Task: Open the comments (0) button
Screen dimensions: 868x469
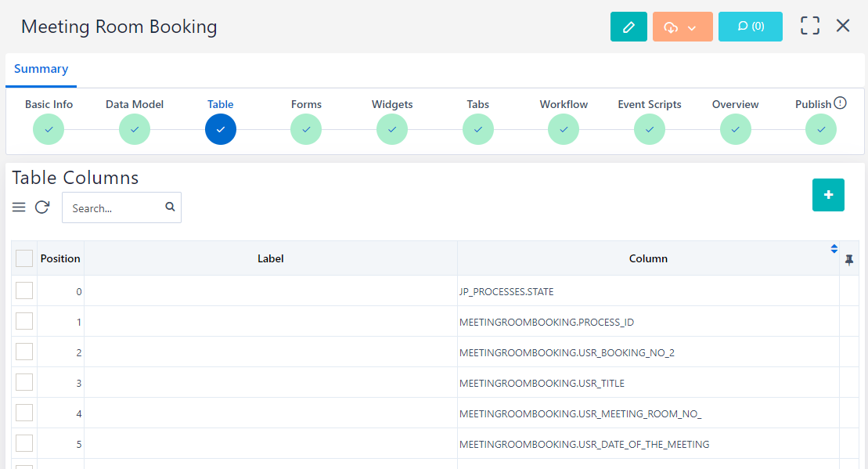Action: coord(750,27)
